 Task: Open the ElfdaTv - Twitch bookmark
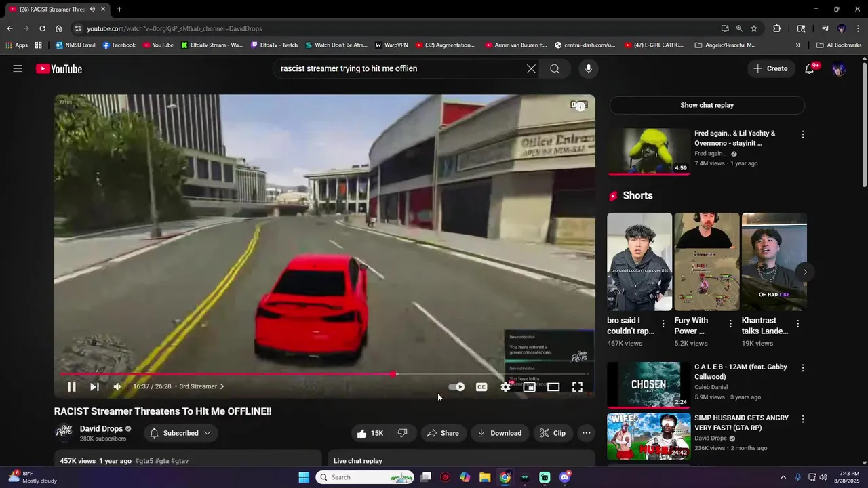[x=274, y=45]
